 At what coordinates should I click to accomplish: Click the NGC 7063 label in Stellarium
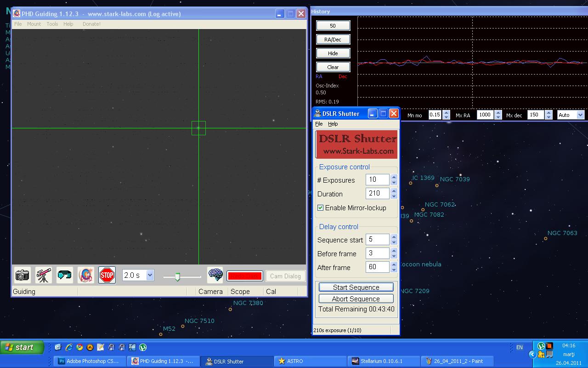[x=562, y=233]
